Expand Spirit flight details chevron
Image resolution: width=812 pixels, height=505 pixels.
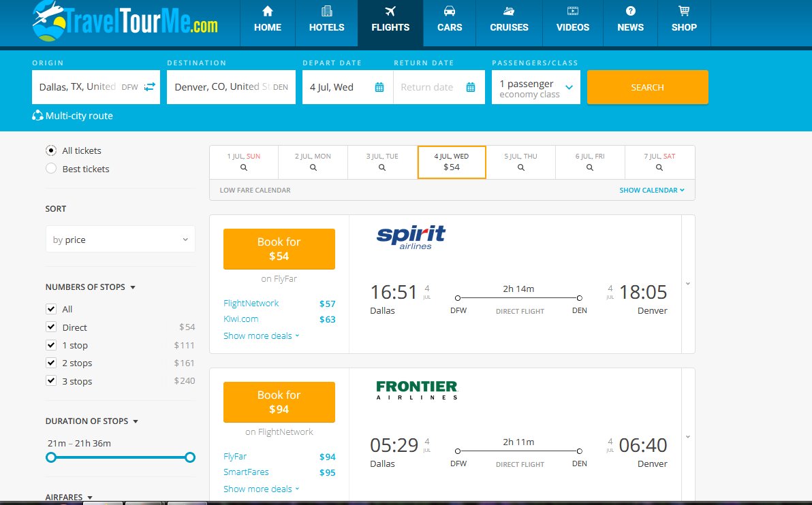coord(688,284)
